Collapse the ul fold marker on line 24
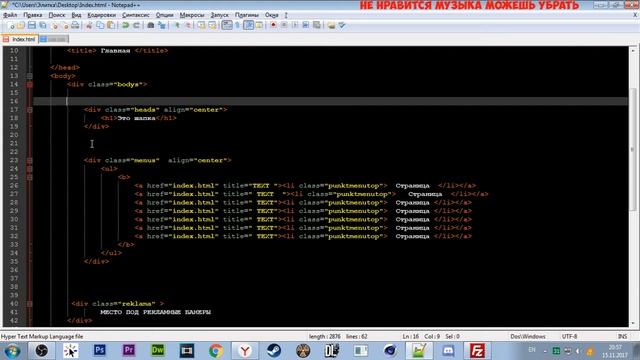The image size is (640, 360). point(30,169)
